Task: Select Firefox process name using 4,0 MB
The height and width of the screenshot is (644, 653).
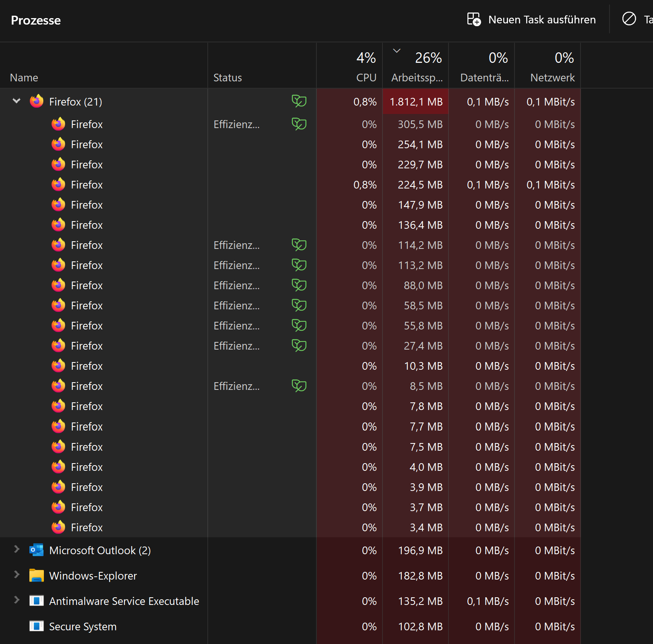Action: coord(87,467)
